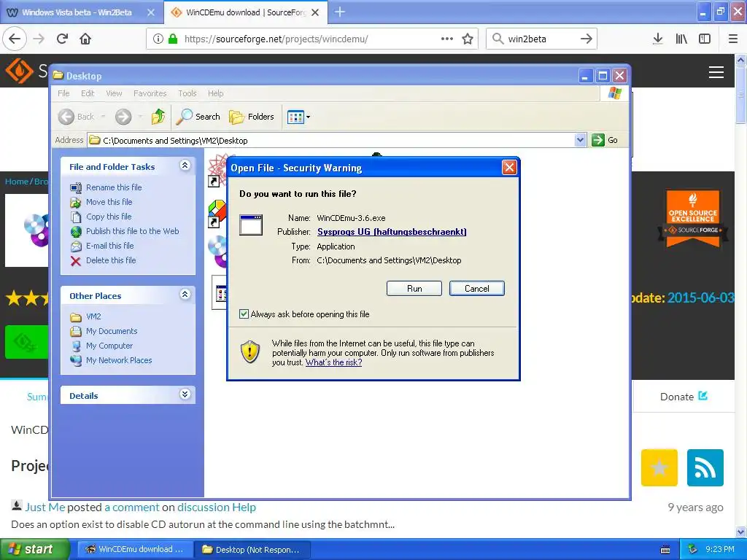Click the Go button beside the address bar
747x560 pixels.
(605, 140)
